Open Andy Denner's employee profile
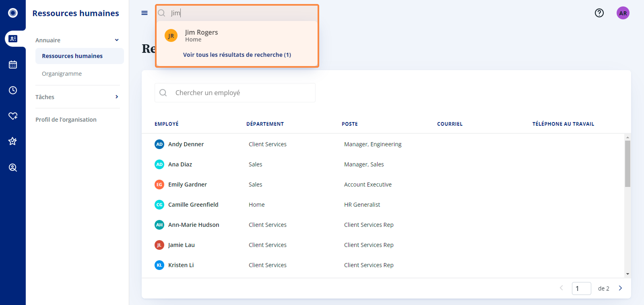The image size is (644, 305). click(186, 144)
